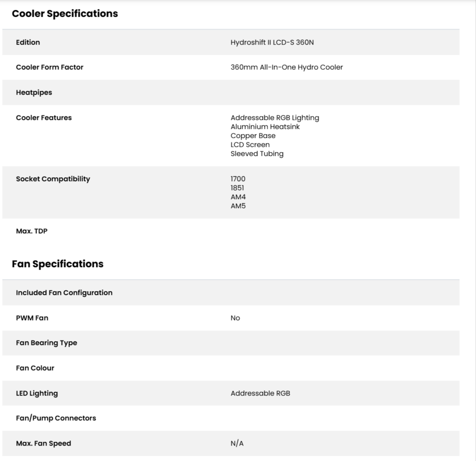Screen dimensions: 476x461
Task: Select the Included Fan Configuration label
Action: click(x=64, y=292)
